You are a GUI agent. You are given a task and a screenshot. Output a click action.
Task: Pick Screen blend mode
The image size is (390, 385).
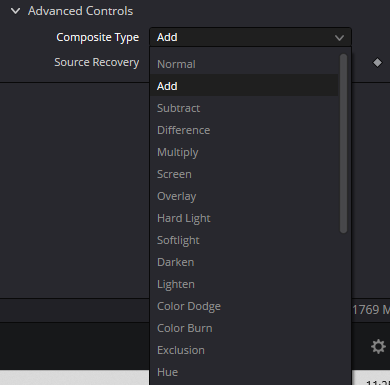244,174
